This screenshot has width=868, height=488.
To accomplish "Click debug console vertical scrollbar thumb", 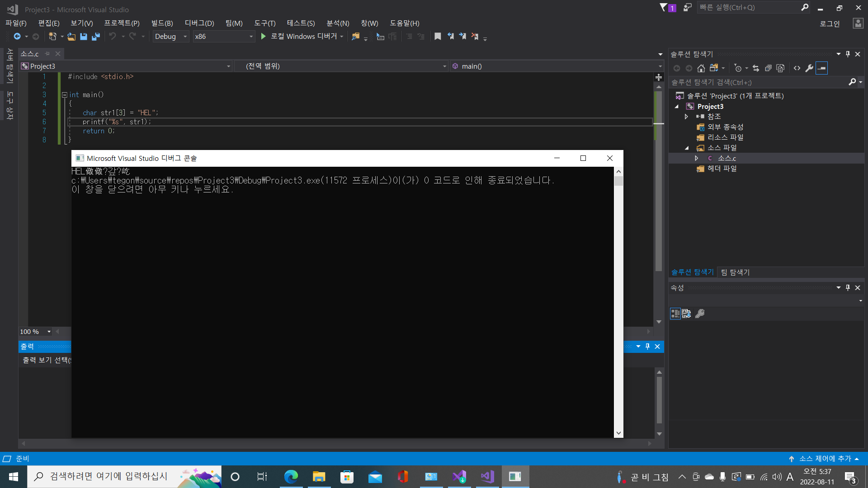I will [618, 181].
